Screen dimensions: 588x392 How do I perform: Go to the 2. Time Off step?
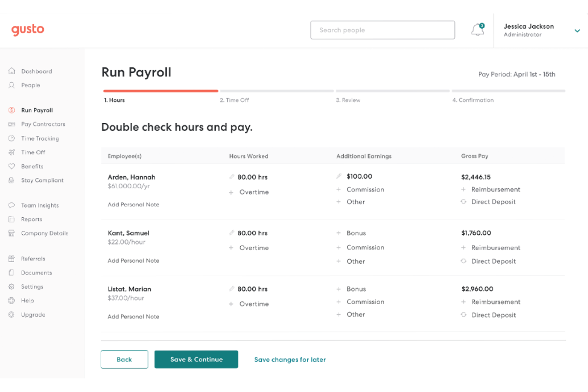234,100
